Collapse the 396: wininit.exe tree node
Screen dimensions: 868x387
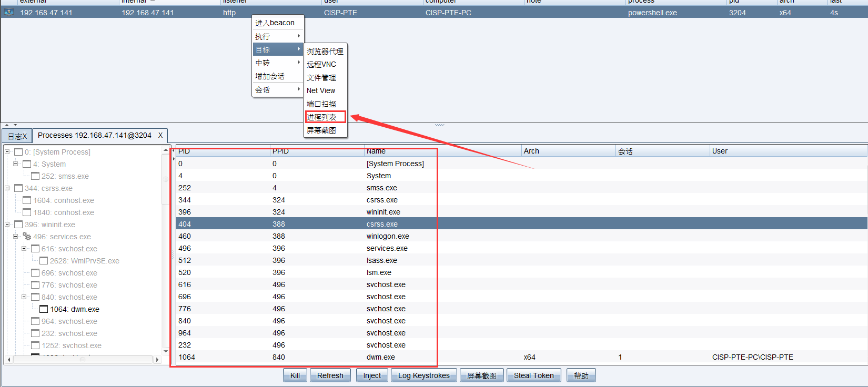coord(7,225)
